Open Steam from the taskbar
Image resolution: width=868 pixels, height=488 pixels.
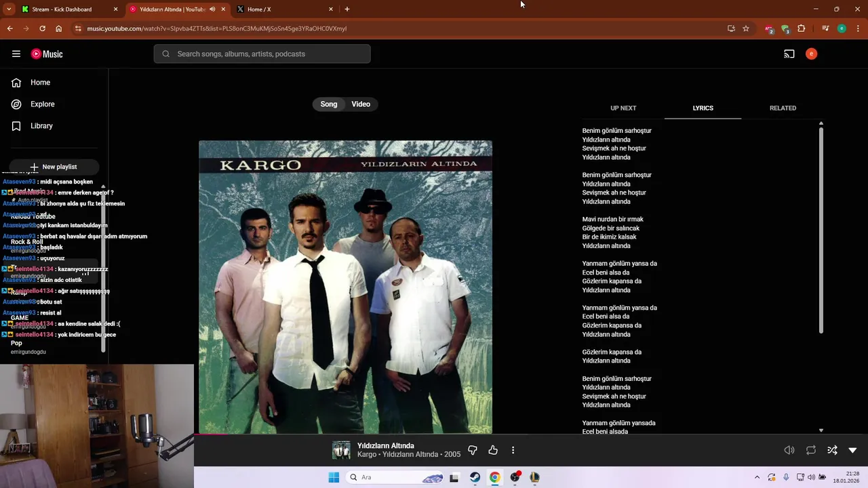[x=475, y=477]
